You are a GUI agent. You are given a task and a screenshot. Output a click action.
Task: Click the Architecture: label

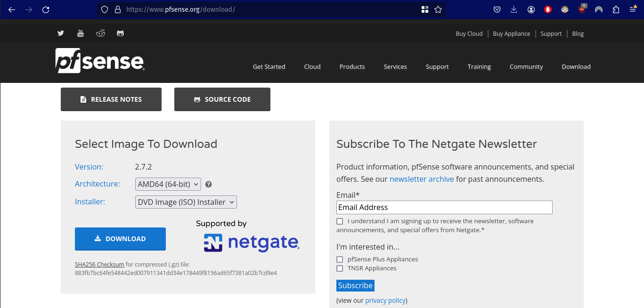[98, 184]
